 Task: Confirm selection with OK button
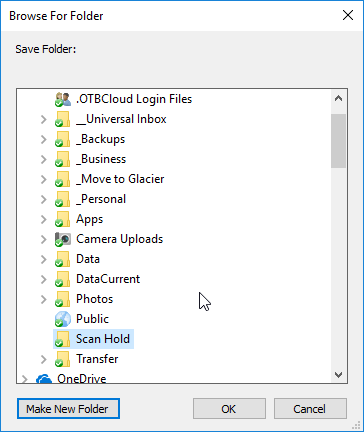(229, 409)
